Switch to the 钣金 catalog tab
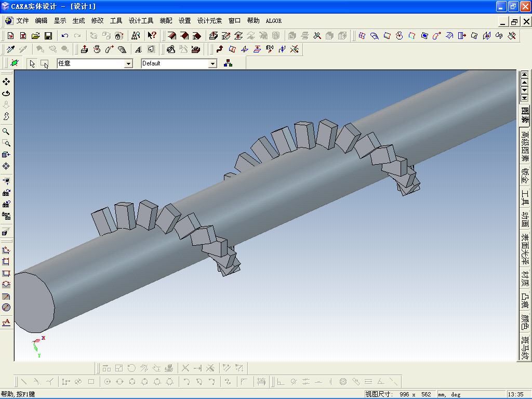Screen dimensions: 532x399 (x=525, y=176)
